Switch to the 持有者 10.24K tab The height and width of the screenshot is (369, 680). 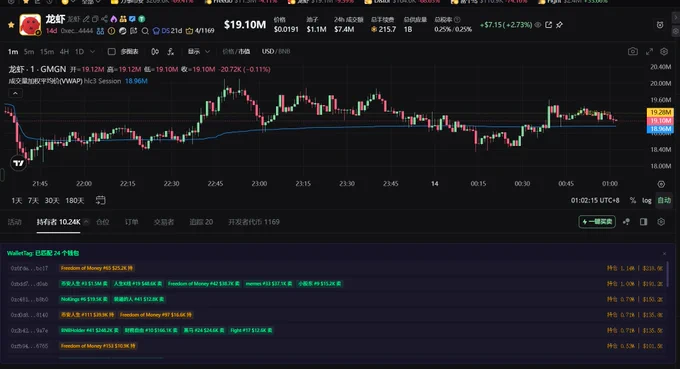58,222
